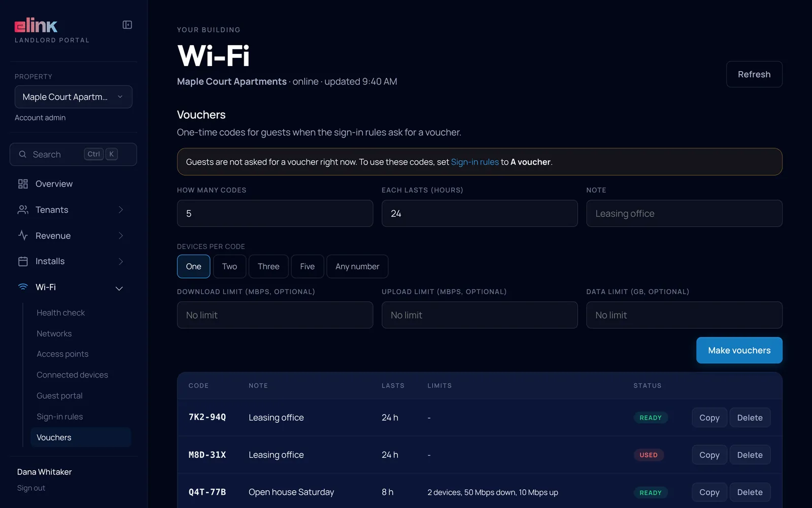Select Two devices per code
Screen dimensions: 812x508
click(229, 266)
